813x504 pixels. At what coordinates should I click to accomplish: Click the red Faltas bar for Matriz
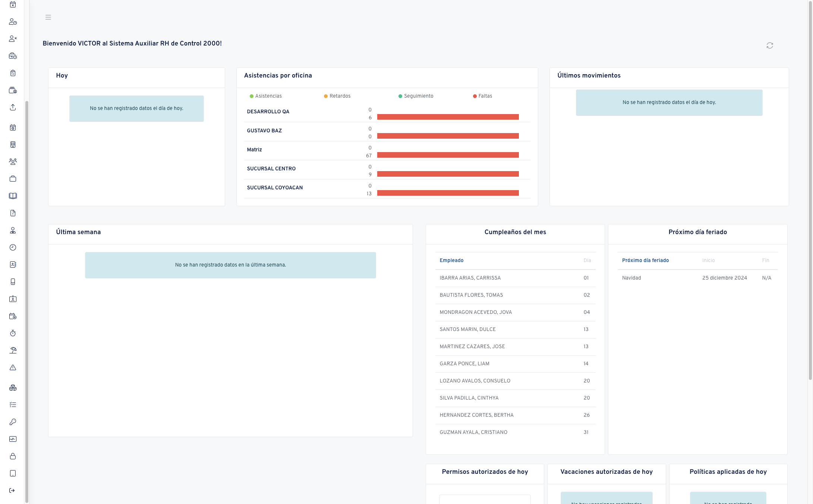(448, 155)
